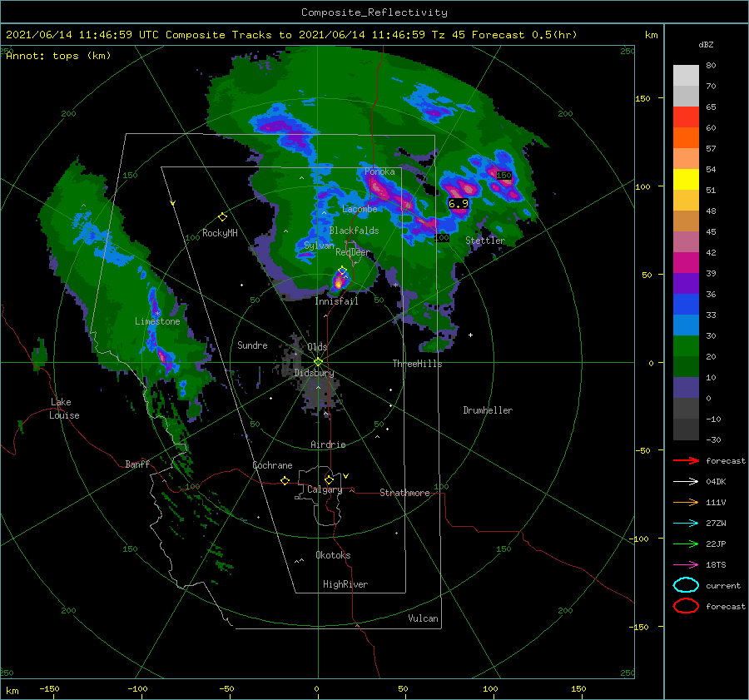Click the storm top label 6.9

click(x=459, y=204)
